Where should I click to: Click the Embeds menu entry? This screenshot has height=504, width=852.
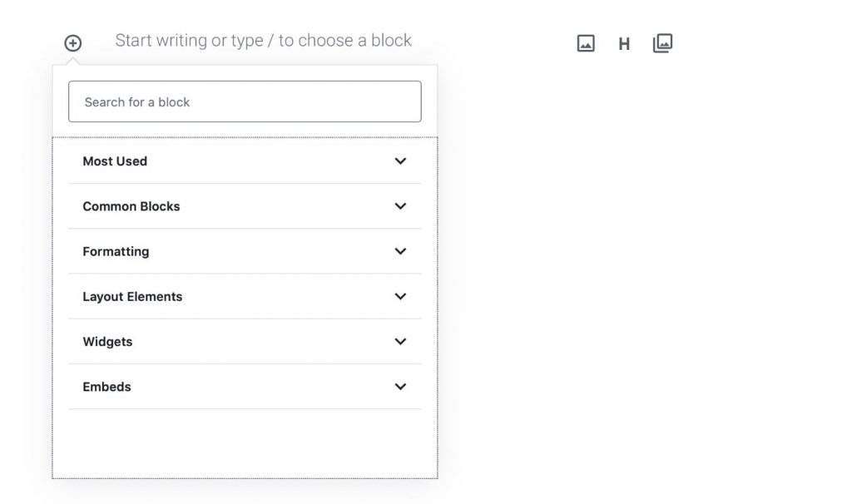tap(106, 386)
